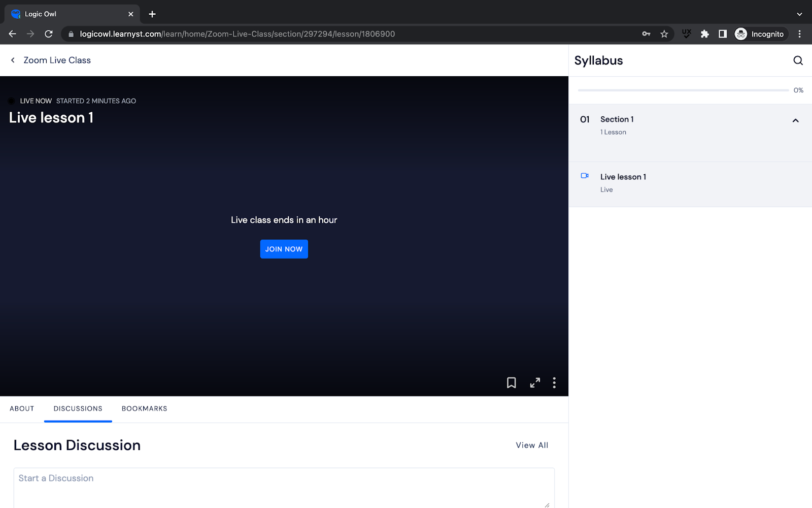Open the Chrome three-dot menu
812x508 pixels.
(799, 34)
